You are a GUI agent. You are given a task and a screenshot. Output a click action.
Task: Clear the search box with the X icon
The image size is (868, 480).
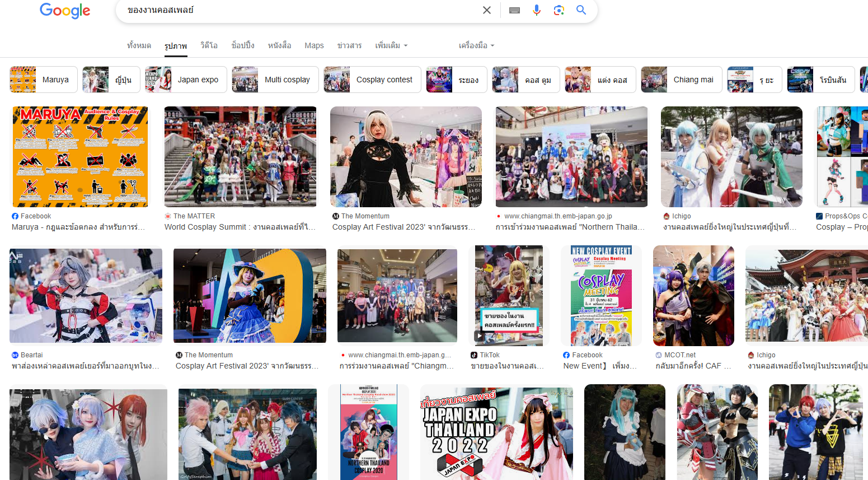(x=487, y=10)
